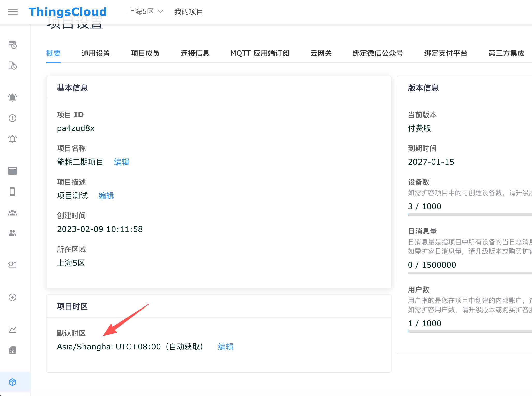Open the hamburger menu icon
Screen dimensions: 532x396
[13, 12]
